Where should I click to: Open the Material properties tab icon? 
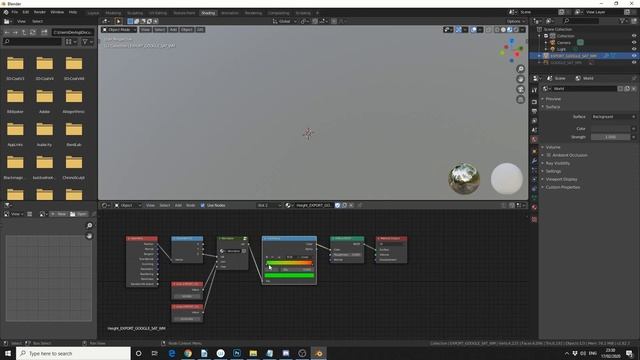[x=534, y=207]
